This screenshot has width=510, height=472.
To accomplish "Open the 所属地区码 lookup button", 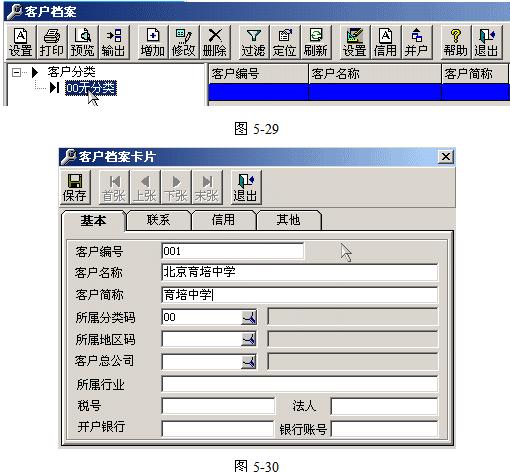I will point(249,339).
